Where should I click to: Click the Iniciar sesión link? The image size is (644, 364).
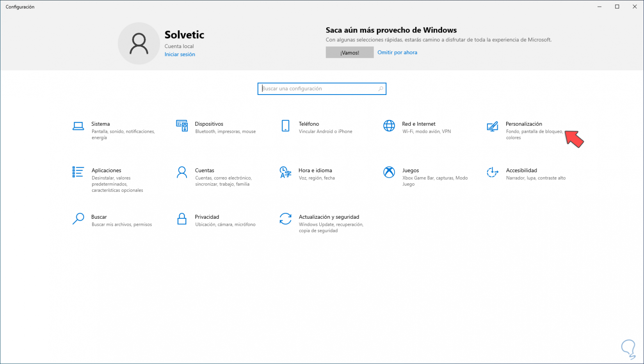(x=180, y=54)
